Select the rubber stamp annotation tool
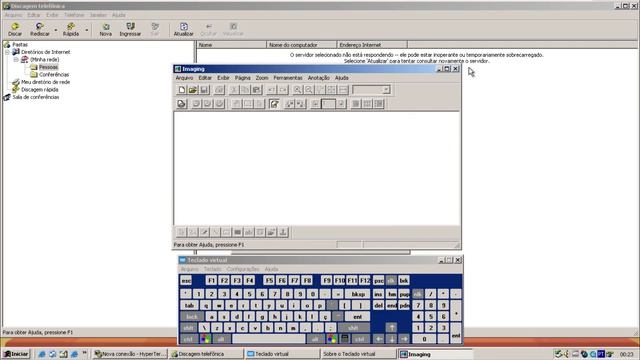This screenshot has height=360, width=640. coord(283,232)
